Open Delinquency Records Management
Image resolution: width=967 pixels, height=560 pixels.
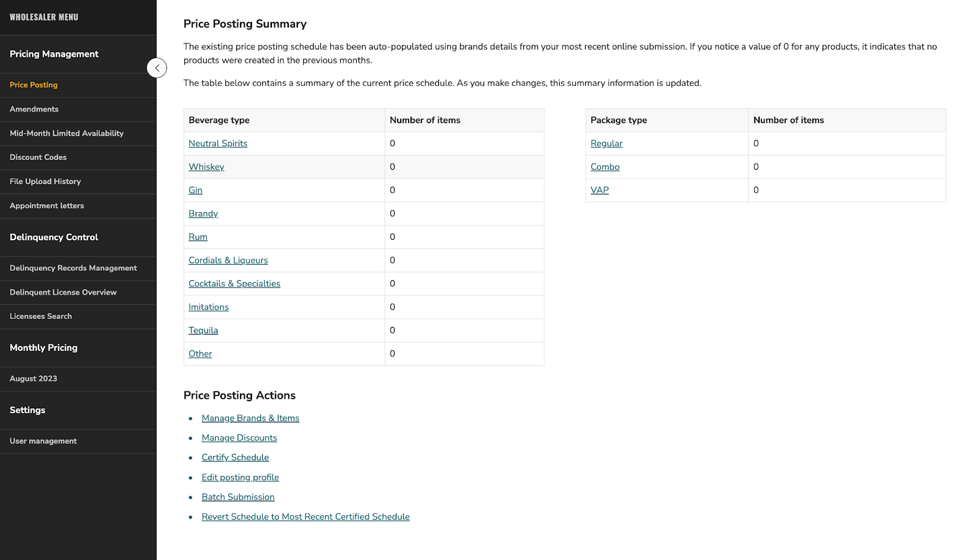[73, 268]
